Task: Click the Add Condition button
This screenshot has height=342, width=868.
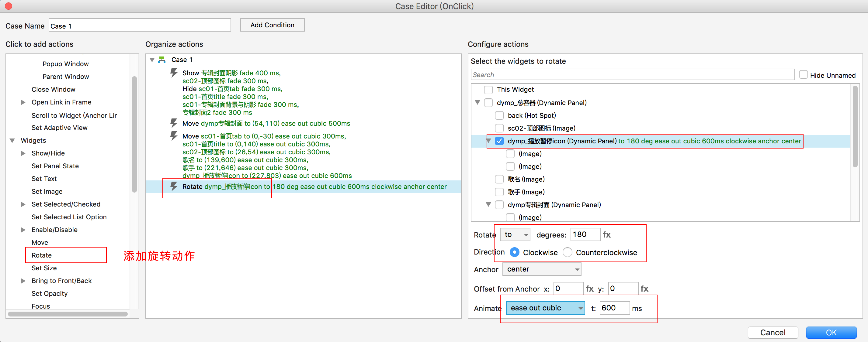Action: (x=272, y=25)
